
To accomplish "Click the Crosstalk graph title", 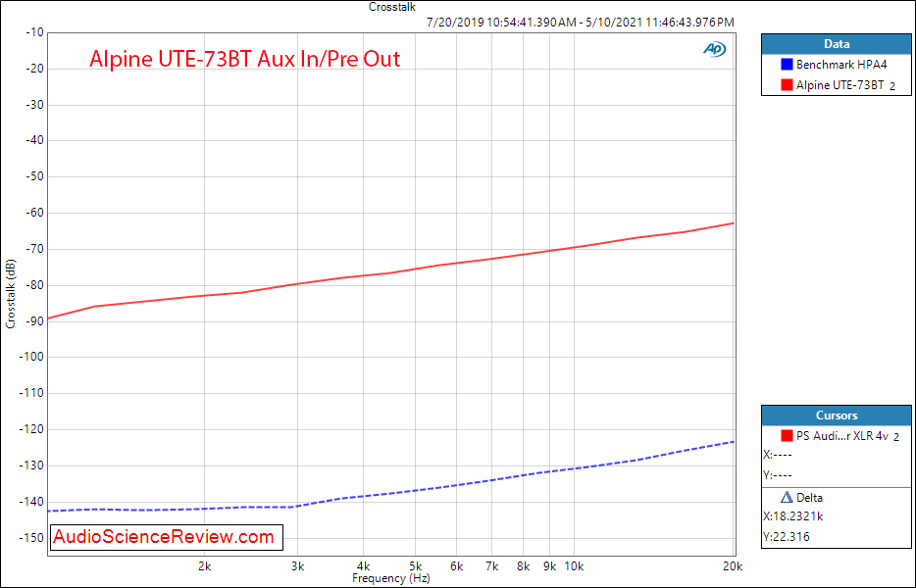I will click(392, 7).
